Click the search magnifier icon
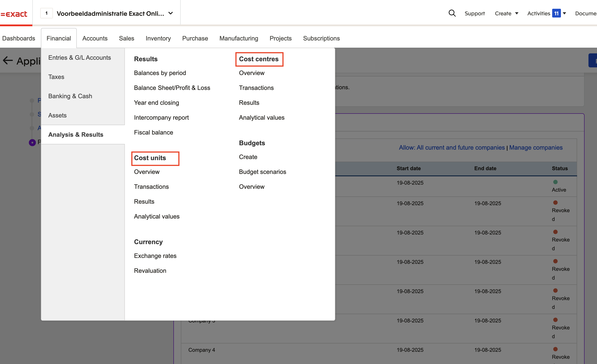597x364 pixels. click(x=452, y=13)
